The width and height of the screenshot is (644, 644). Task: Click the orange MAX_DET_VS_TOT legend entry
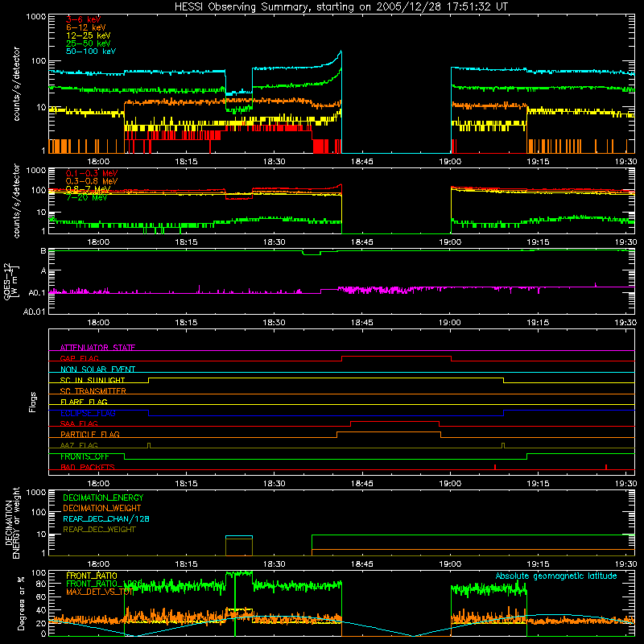pyautogui.click(x=100, y=592)
